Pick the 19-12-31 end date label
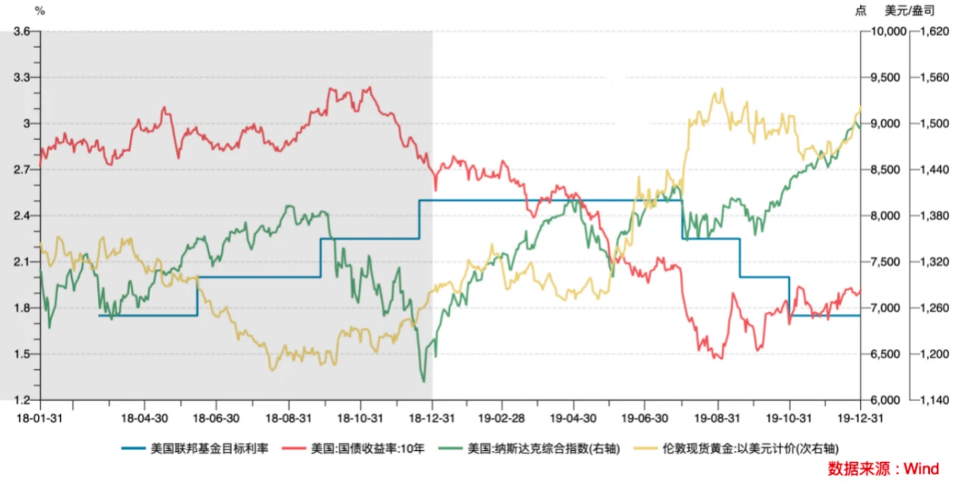This screenshot has width=980, height=492. (859, 417)
